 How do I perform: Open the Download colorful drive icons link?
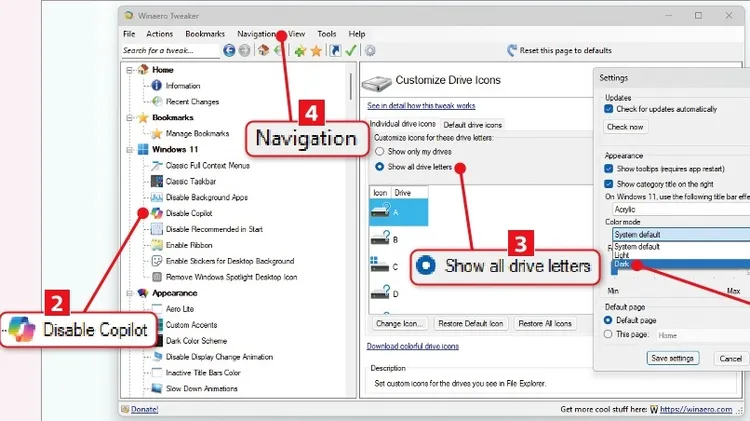pos(413,346)
